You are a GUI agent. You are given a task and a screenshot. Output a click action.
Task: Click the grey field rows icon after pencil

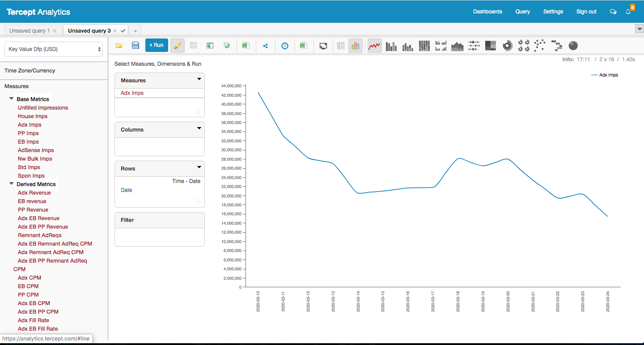coord(194,45)
